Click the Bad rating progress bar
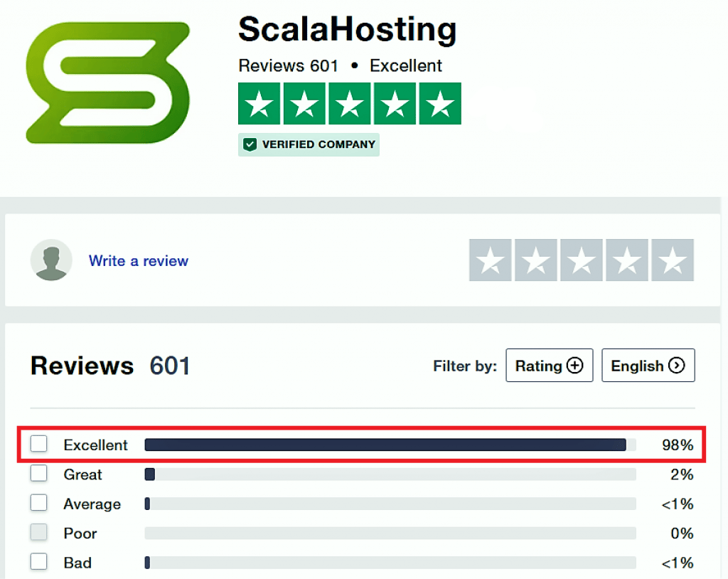 [390, 563]
